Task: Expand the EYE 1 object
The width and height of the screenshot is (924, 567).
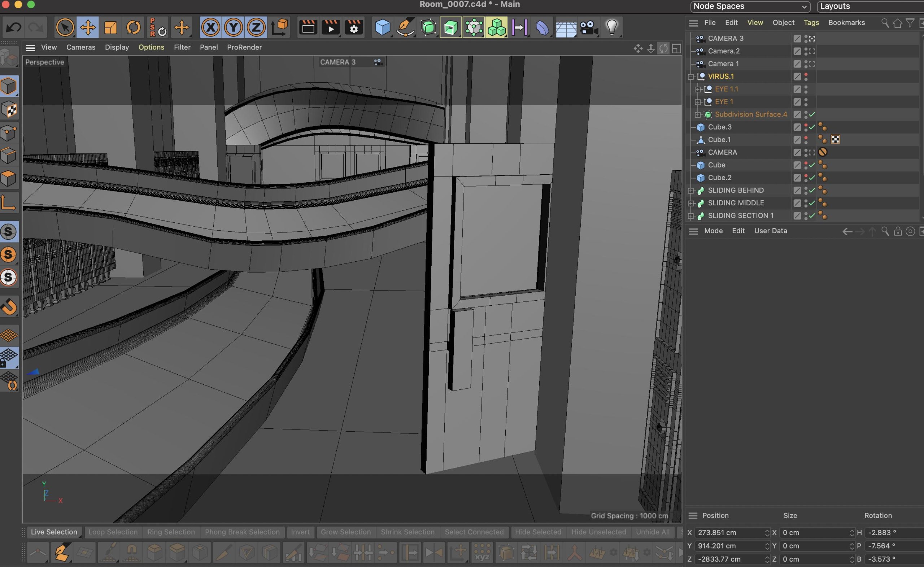Action: coord(697,102)
